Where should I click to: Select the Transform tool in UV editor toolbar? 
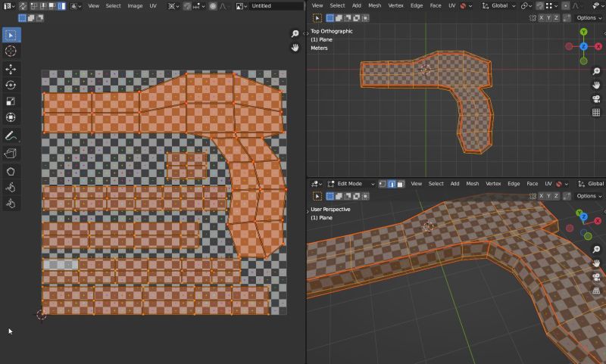11,117
